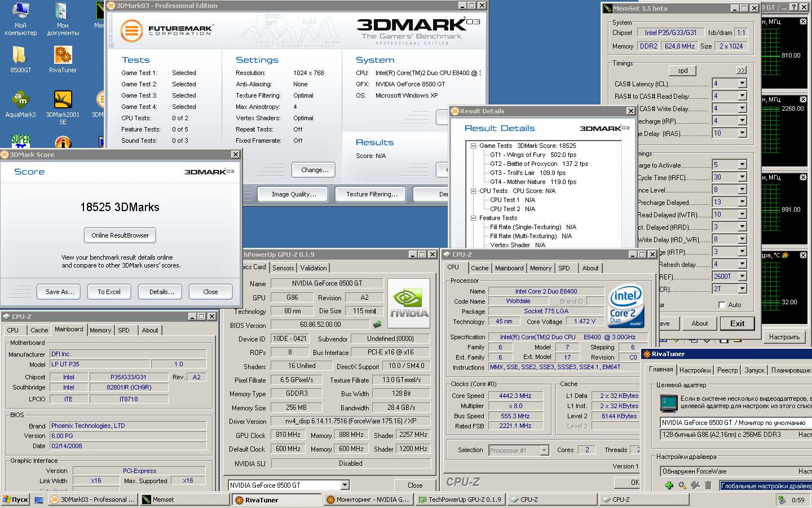The height and width of the screenshot is (508, 812).
Task: Open the Пуск start button
Action: tap(15, 500)
